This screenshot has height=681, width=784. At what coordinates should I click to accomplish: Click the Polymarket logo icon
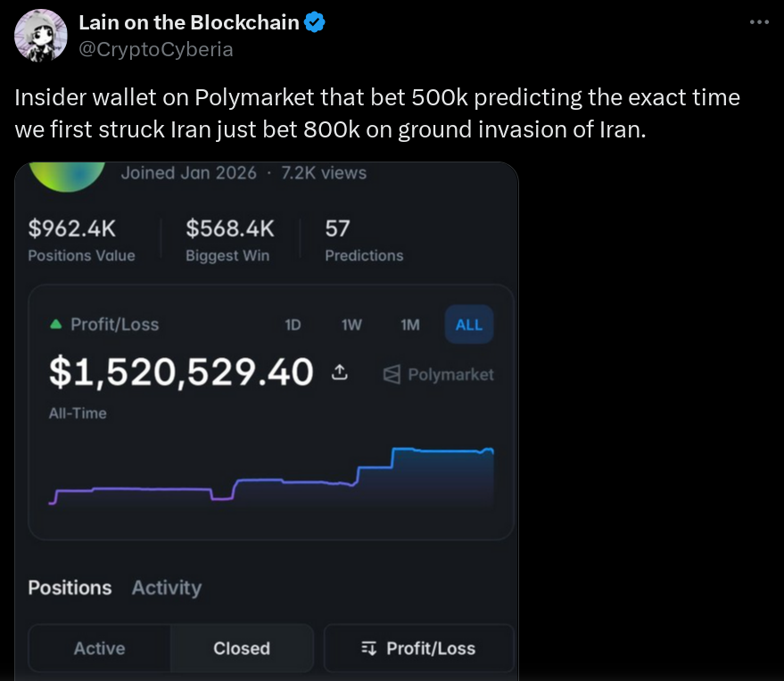[391, 375]
